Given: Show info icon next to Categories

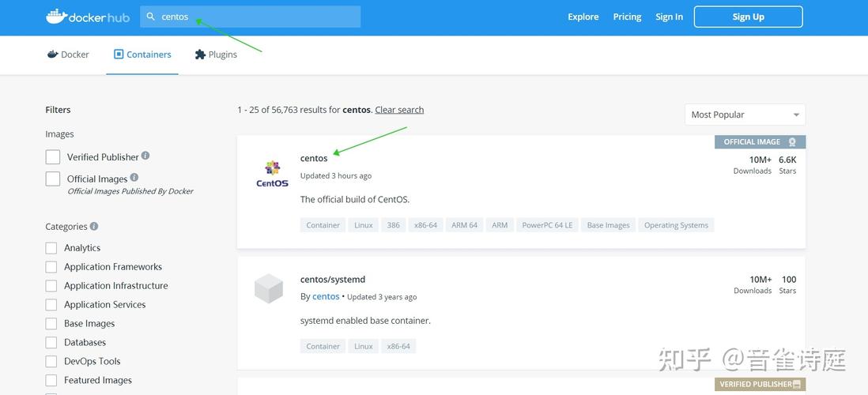Looking at the screenshot, I should [94, 226].
